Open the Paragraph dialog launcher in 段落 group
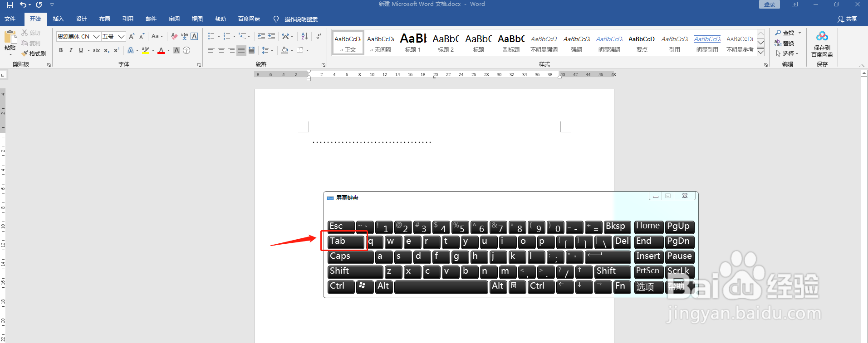The width and height of the screenshot is (868, 343). coord(324,65)
